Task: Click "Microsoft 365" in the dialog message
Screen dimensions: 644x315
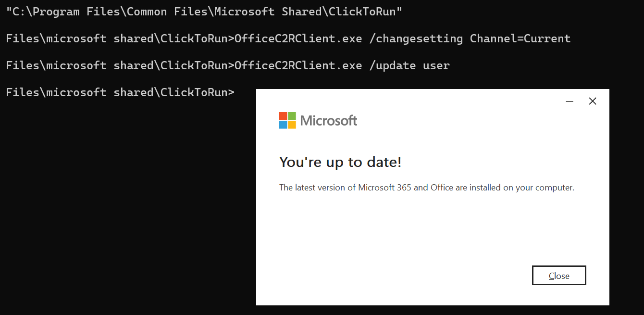Action: (x=384, y=188)
